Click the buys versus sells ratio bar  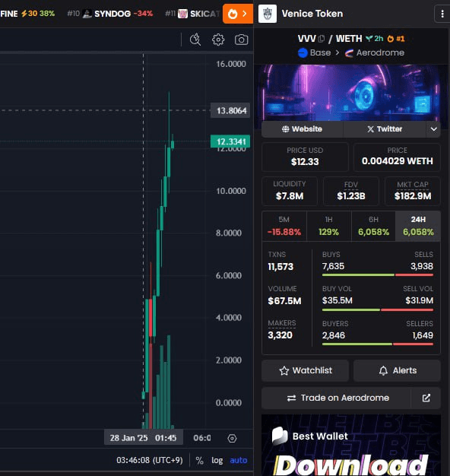tap(378, 275)
